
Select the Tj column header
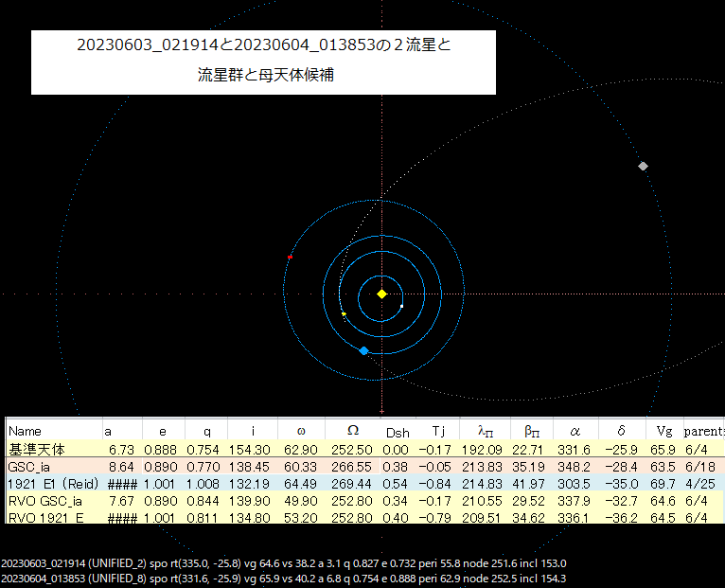[x=437, y=431]
